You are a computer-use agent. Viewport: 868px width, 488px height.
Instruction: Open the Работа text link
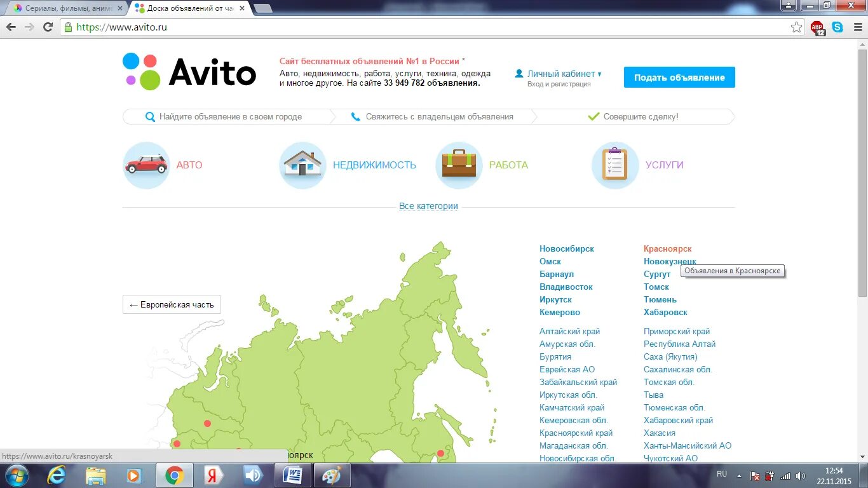[508, 165]
